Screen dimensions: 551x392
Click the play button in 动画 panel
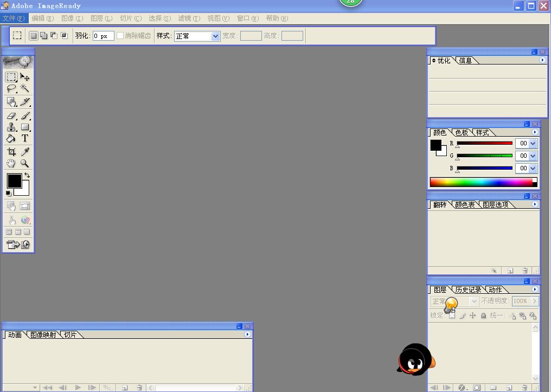[78, 388]
